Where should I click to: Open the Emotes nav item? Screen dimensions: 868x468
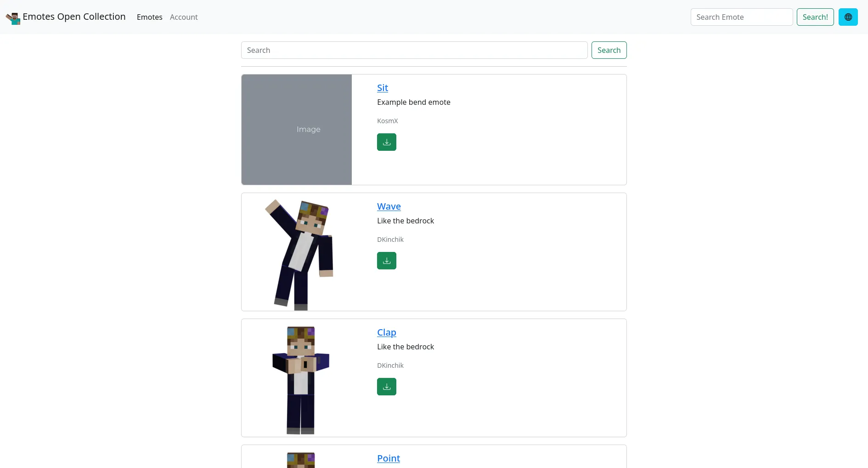[150, 17]
